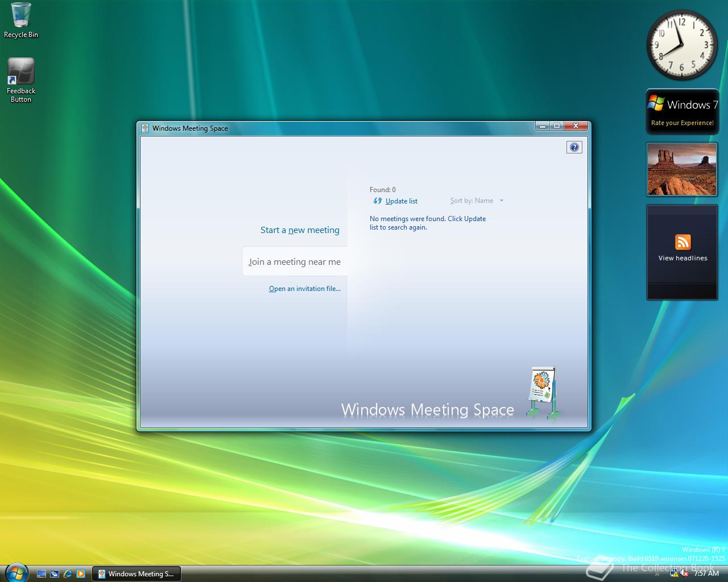Launch Windows Media Player from quick launch
Image resolution: width=728 pixels, height=582 pixels.
click(x=81, y=574)
